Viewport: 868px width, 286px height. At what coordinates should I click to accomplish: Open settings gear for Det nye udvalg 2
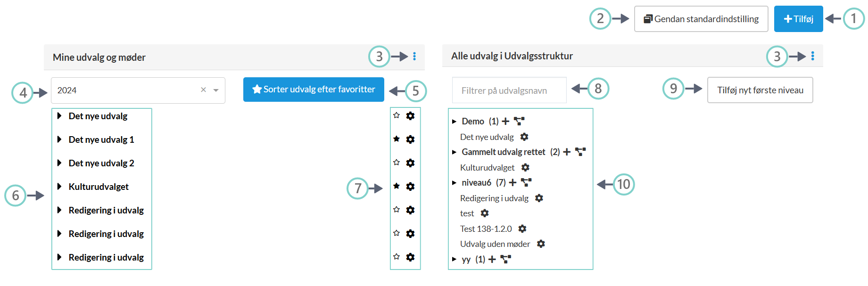410,163
